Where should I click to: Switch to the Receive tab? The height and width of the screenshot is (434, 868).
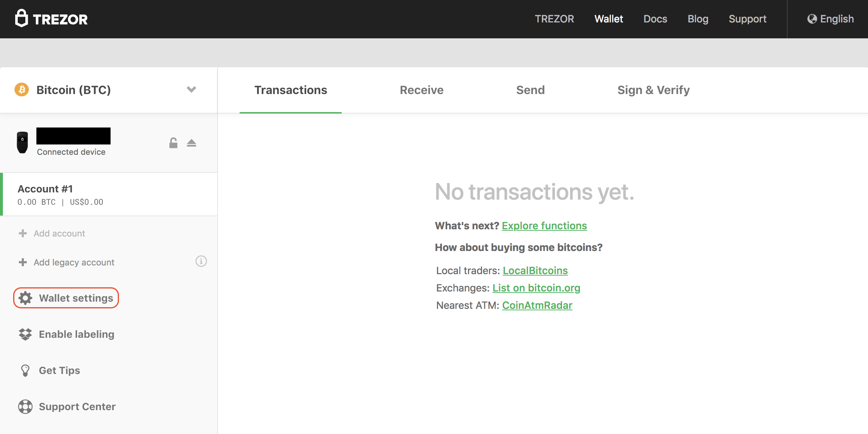tap(422, 90)
